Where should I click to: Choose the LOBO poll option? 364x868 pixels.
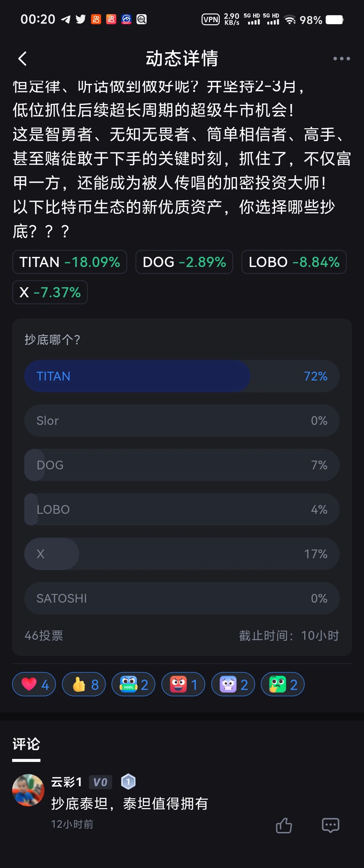click(182, 509)
